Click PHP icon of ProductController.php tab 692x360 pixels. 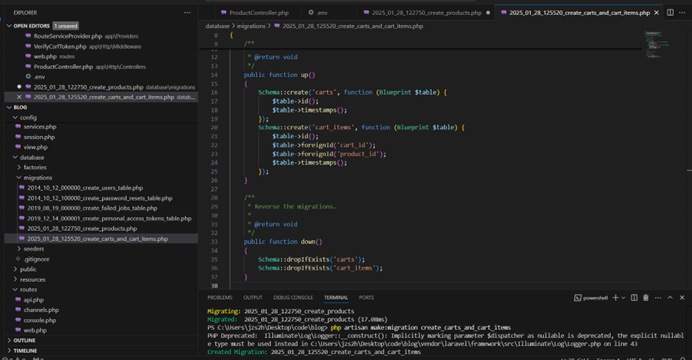coord(224,13)
